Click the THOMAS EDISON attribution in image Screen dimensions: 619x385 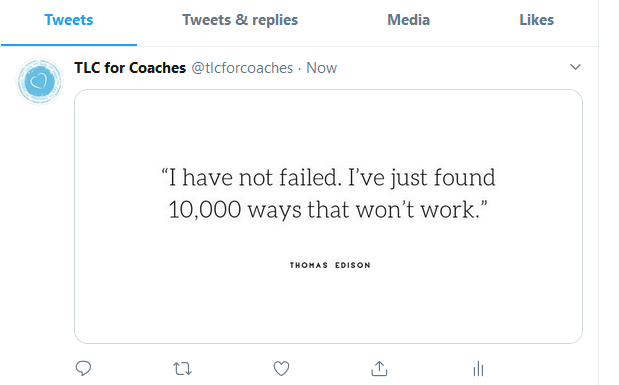(x=330, y=265)
